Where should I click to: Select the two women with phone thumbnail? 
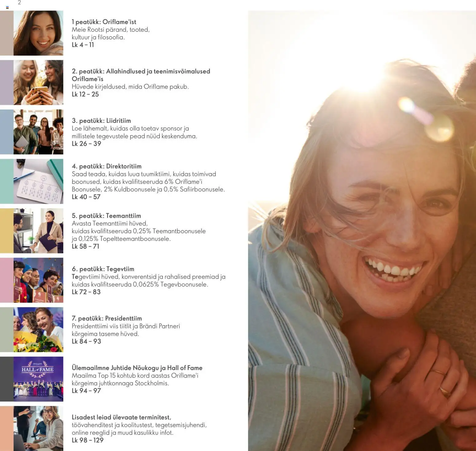pos(38,82)
